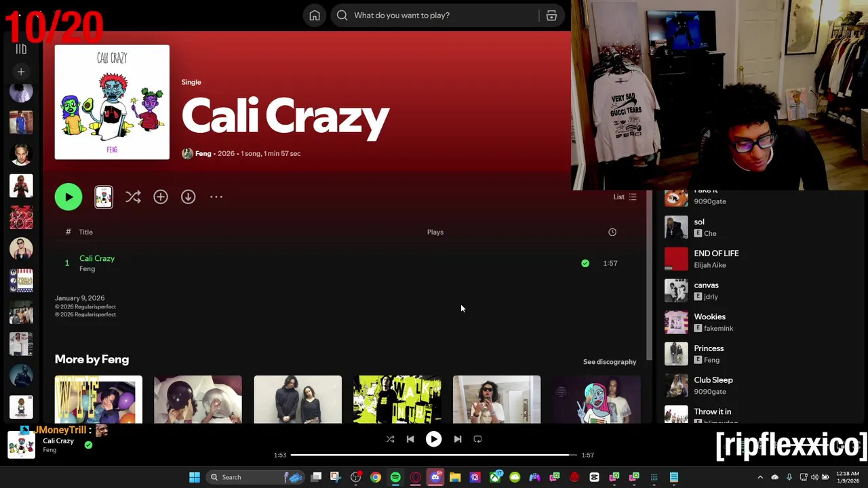Save Cali Crazy single to library
868x488 pixels.
point(161,197)
